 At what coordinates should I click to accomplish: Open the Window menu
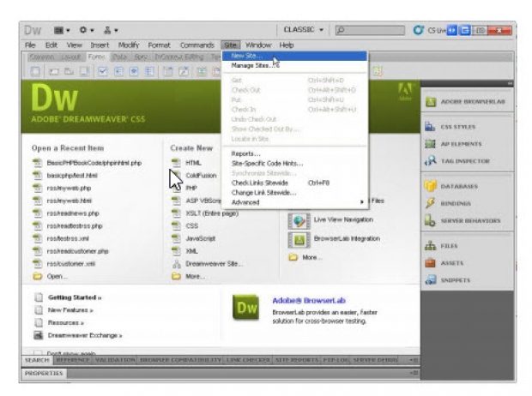coord(258,45)
